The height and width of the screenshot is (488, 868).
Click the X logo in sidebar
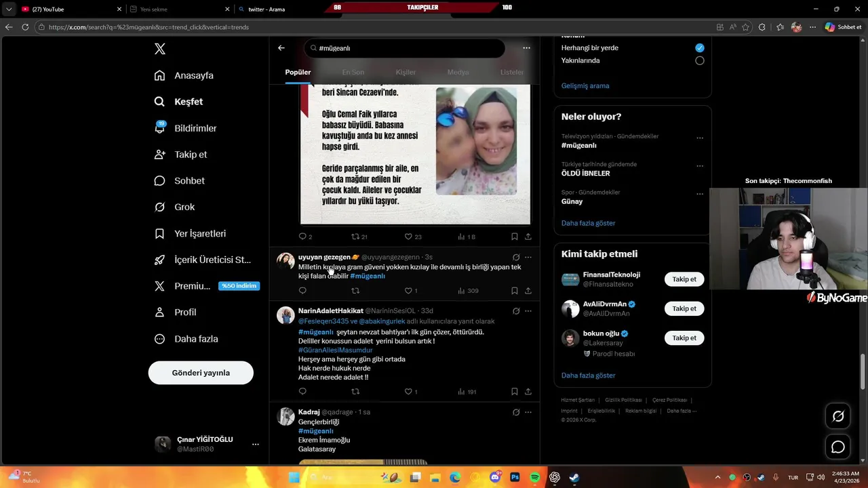[x=159, y=49]
